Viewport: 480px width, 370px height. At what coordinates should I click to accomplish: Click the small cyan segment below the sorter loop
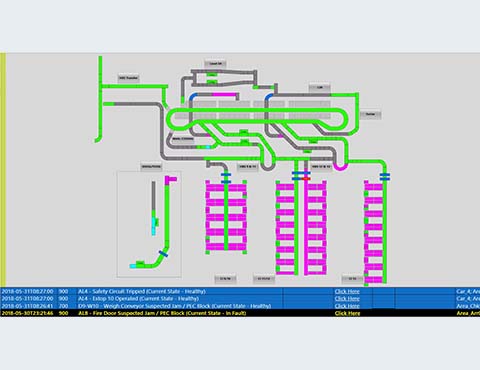208,147
